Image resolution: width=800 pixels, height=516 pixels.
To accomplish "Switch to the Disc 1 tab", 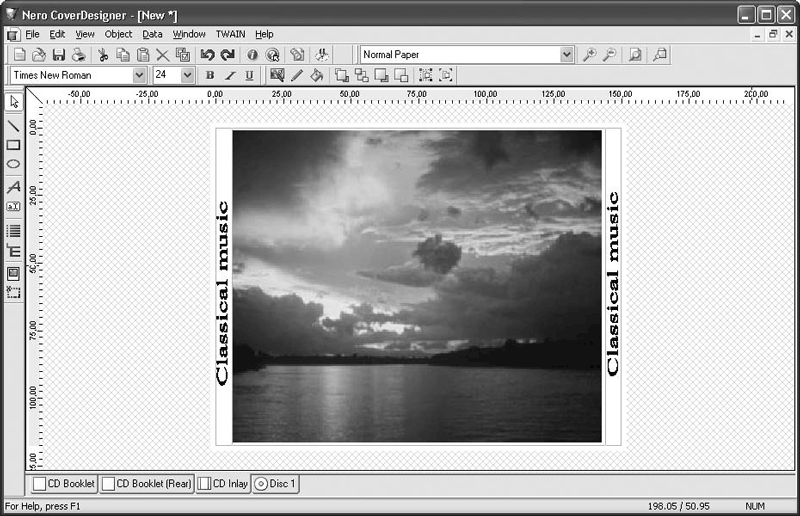I will click(x=275, y=484).
